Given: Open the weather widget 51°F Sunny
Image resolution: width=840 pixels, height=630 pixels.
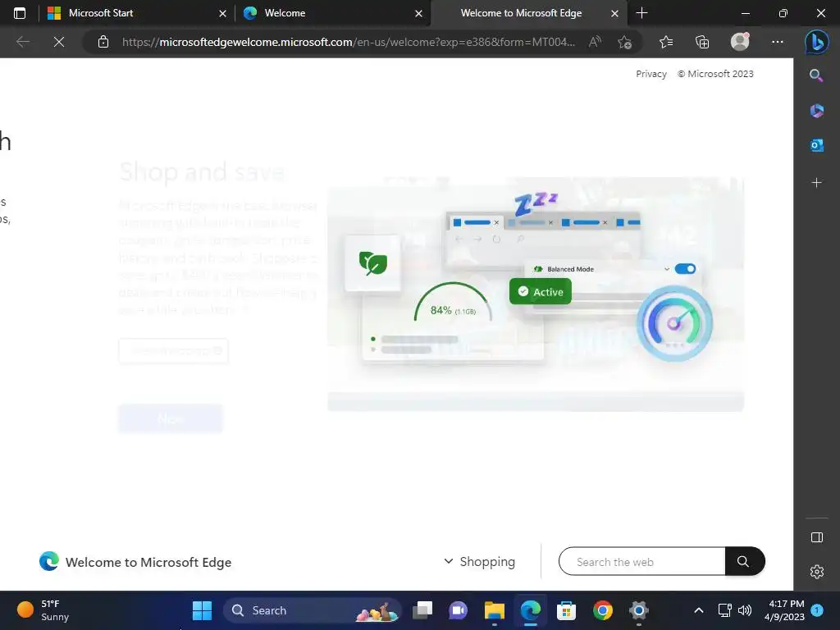Looking at the screenshot, I should click(44, 610).
